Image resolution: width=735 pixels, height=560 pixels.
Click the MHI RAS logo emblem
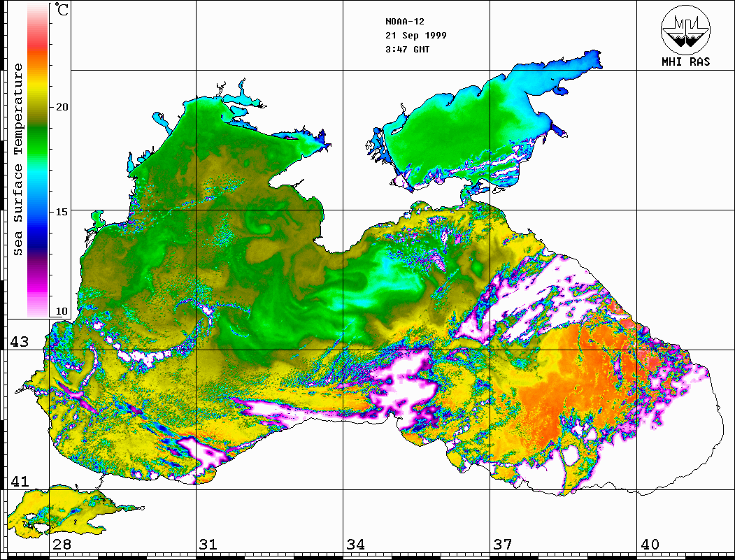point(685,29)
